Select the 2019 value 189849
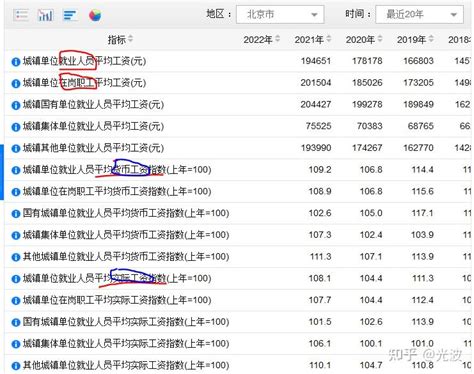This screenshot has height=374, width=474. pyautogui.click(x=418, y=104)
